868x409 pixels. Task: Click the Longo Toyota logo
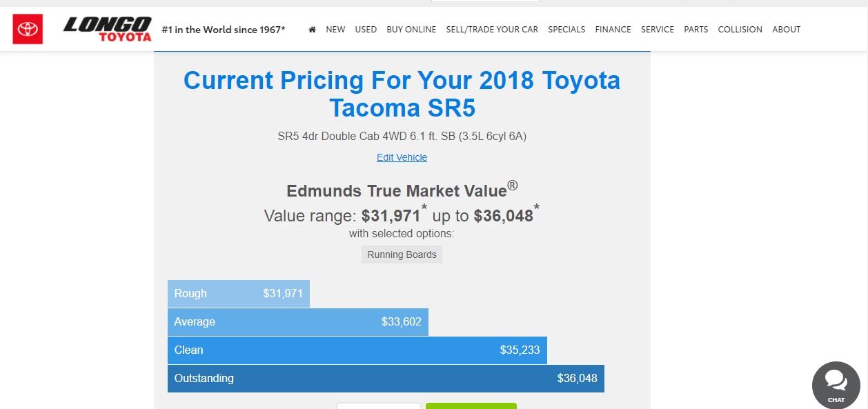click(107, 29)
